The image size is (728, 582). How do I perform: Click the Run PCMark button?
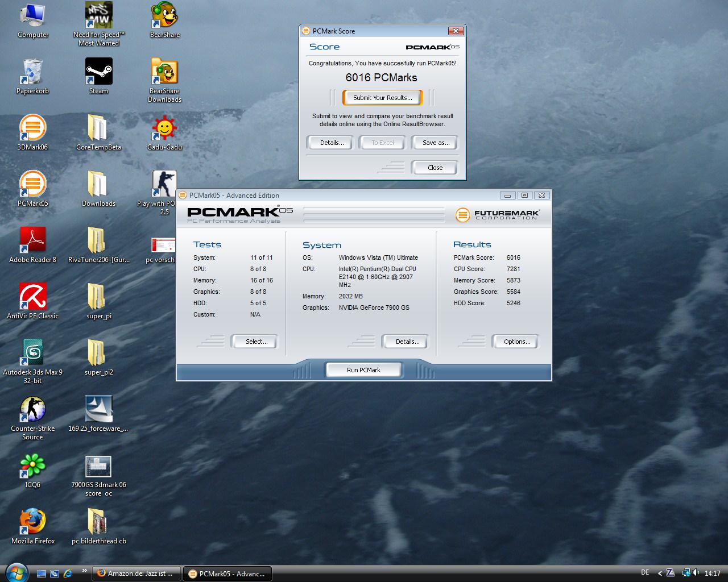(x=363, y=370)
